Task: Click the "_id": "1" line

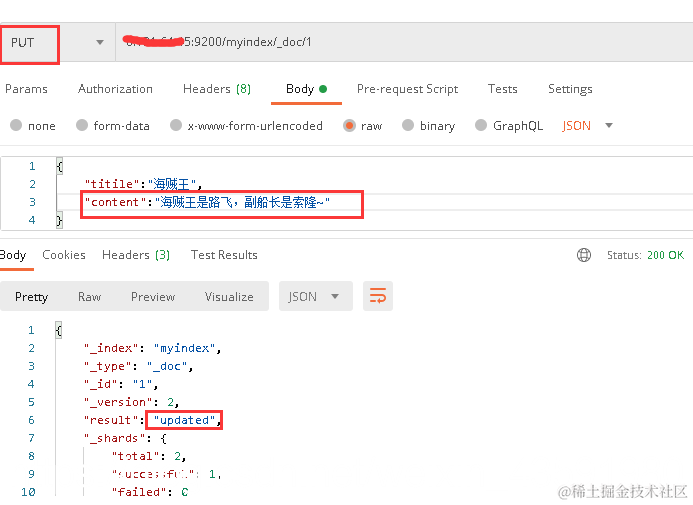Action: (121, 384)
